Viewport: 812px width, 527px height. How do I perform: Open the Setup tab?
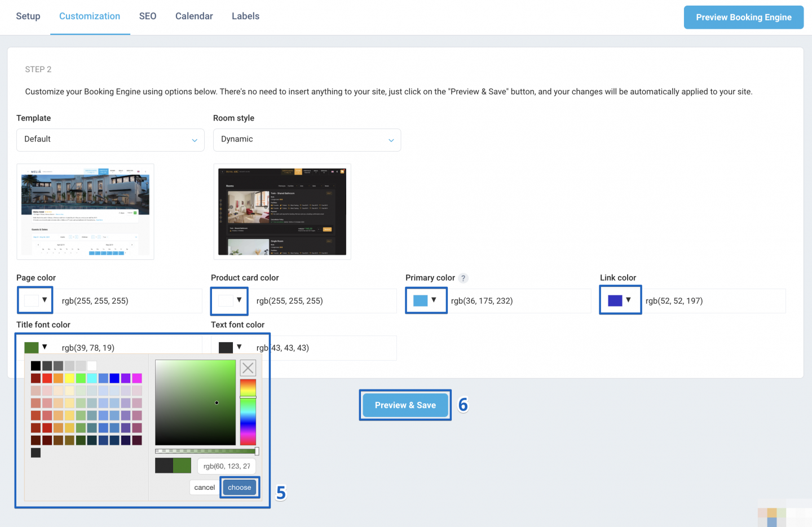28,16
